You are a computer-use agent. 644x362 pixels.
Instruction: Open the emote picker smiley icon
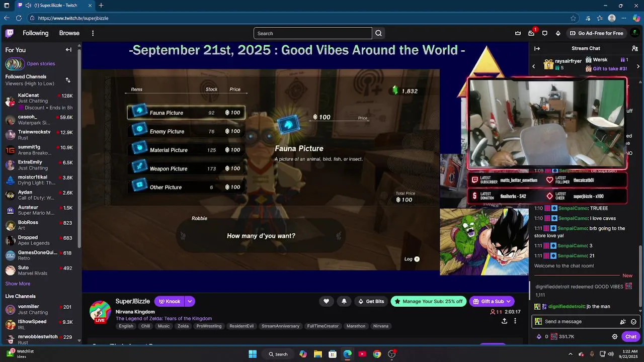tap(633, 322)
